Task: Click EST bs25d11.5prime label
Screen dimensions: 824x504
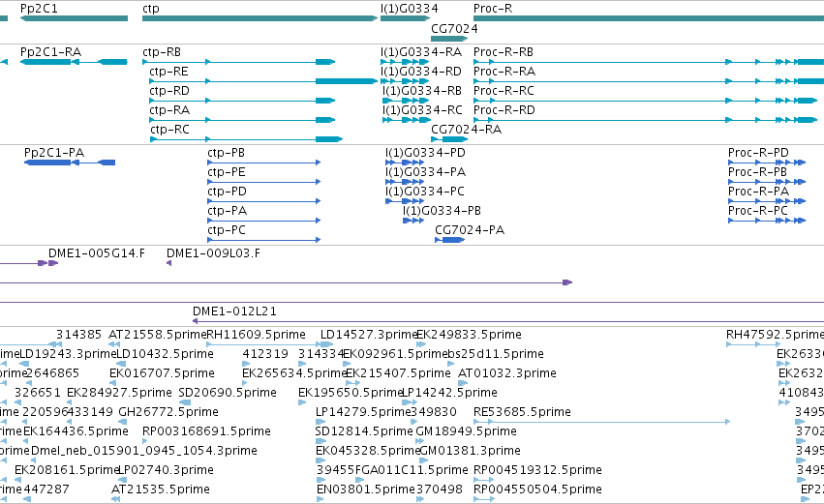Action: (x=495, y=354)
